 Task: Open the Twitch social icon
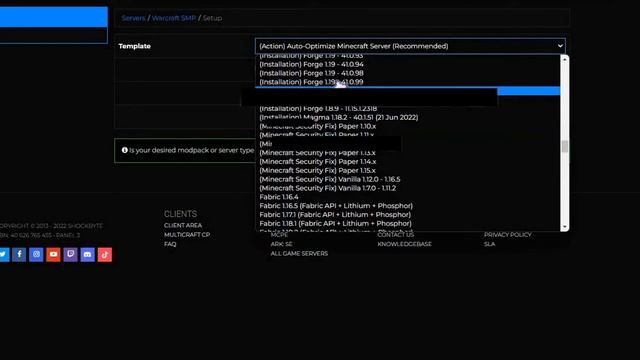(71, 255)
